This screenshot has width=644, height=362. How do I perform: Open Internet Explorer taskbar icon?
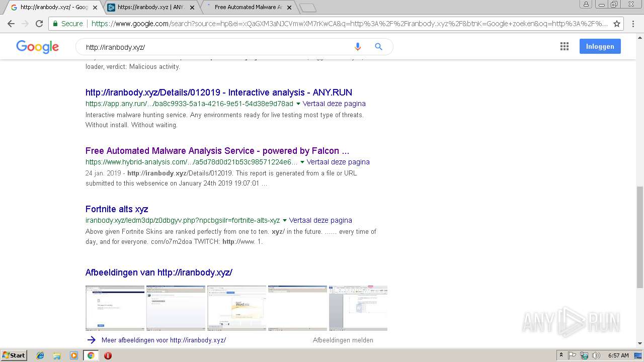tap(40, 355)
